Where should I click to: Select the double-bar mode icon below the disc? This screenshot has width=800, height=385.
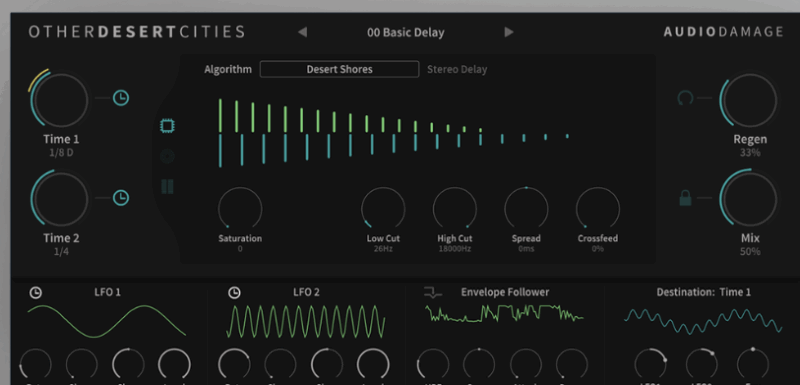pyautogui.click(x=167, y=187)
